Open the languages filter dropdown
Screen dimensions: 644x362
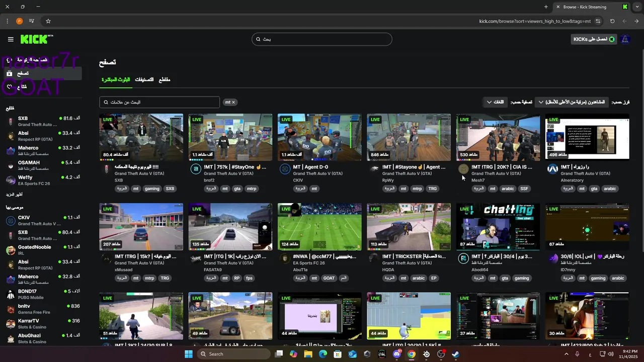pos(495,102)
